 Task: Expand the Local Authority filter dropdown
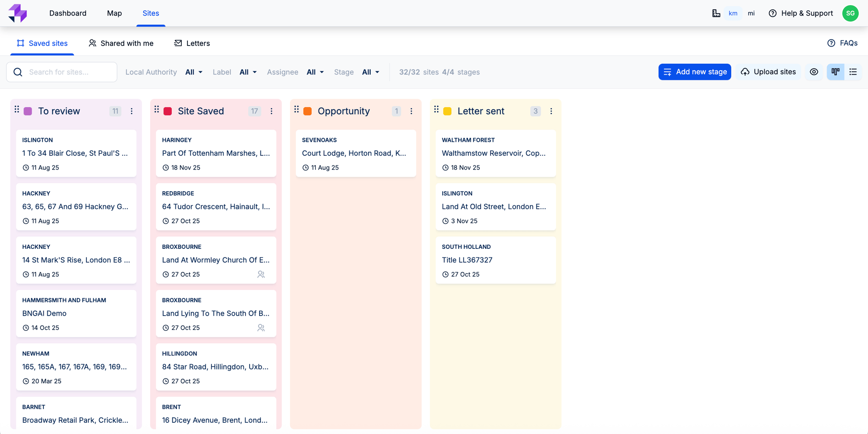click(194, 72)
